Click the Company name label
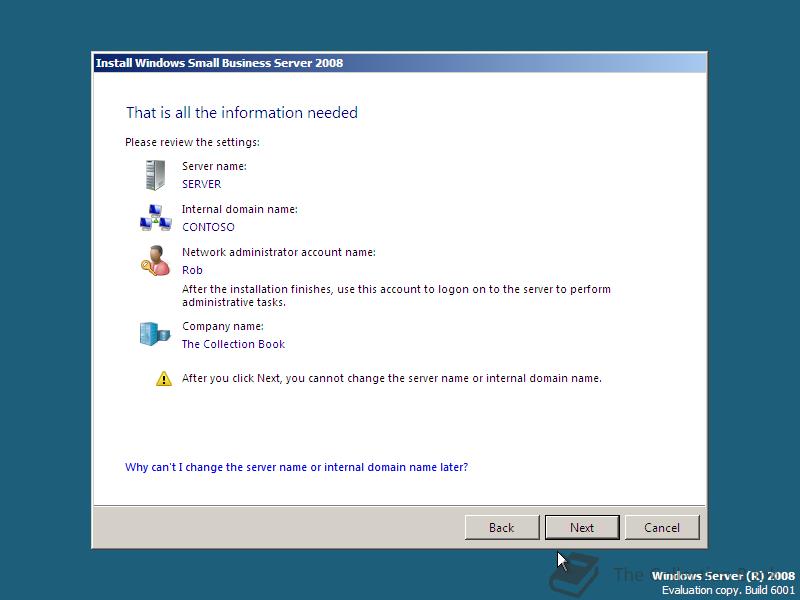Image resolution: width=800 pixels, height=600 pixels. coord(223,326)
